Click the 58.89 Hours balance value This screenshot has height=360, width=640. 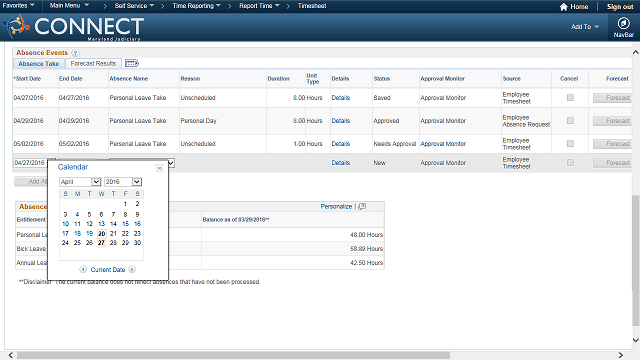coord(366,249)
